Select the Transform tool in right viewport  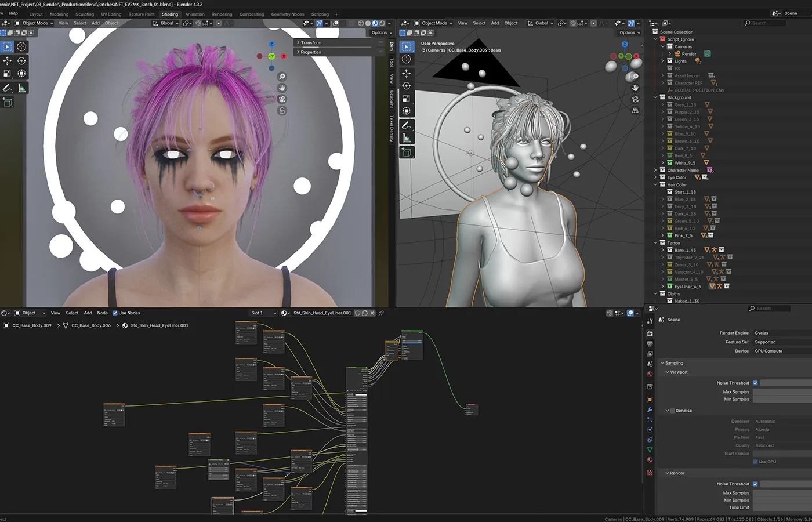tap(406, 111)
